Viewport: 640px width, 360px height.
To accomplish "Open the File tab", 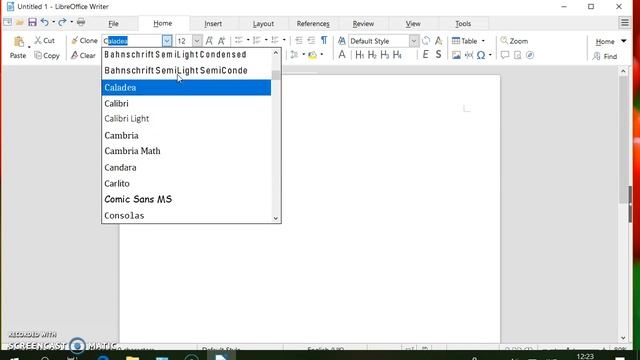I will point(113,24).
